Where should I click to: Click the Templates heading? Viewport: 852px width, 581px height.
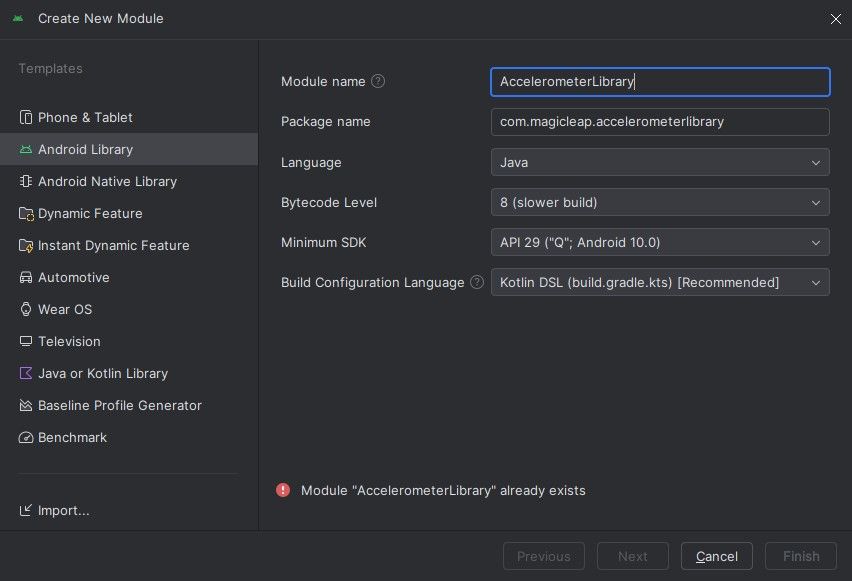click(x=51, y=68)
